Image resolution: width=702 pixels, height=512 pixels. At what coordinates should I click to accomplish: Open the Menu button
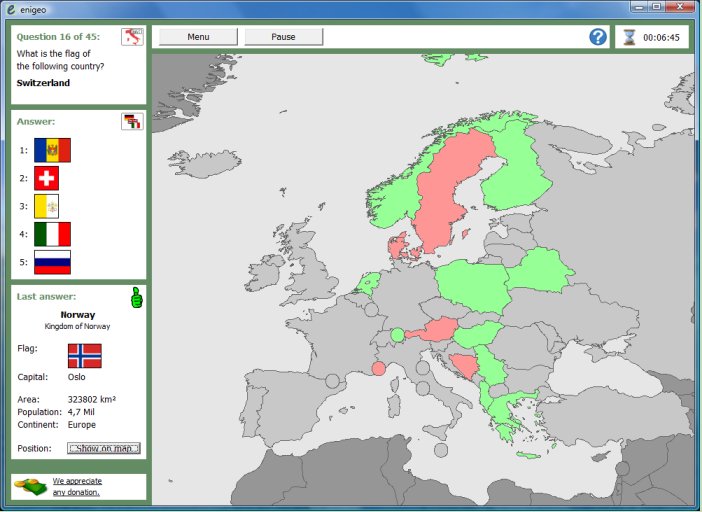[198, 37]
